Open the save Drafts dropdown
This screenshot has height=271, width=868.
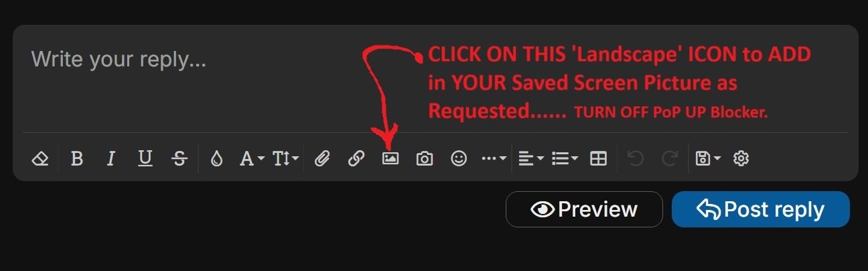(x=708, y=159)
